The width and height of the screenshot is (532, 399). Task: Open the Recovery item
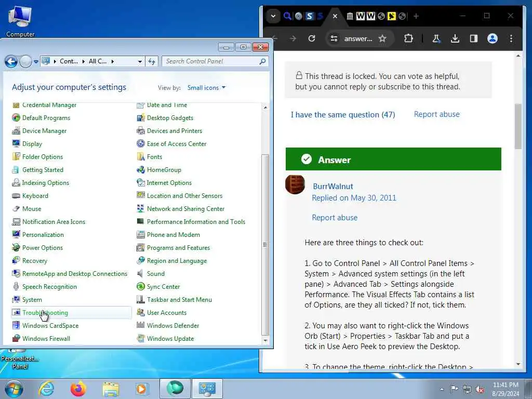(35, 261)
